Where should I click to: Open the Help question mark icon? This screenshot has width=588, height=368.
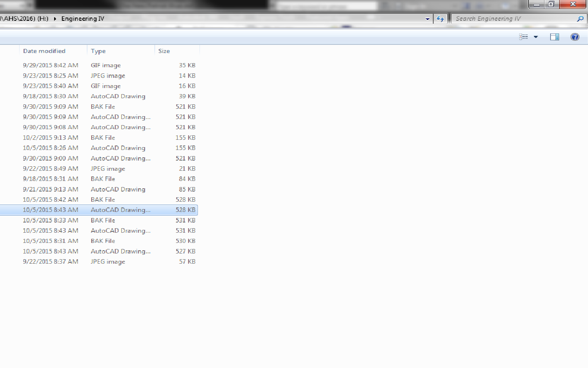pyautogui.click(x=575, y=37)
